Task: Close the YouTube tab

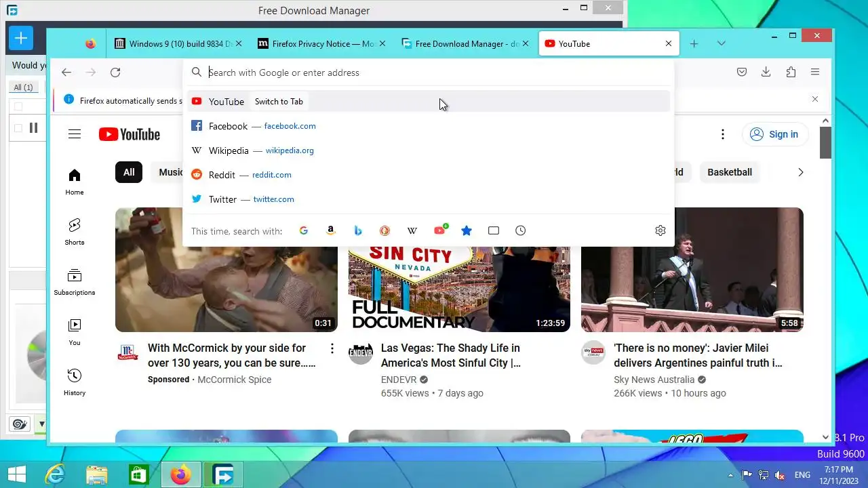Action: [x=669, y=43]
